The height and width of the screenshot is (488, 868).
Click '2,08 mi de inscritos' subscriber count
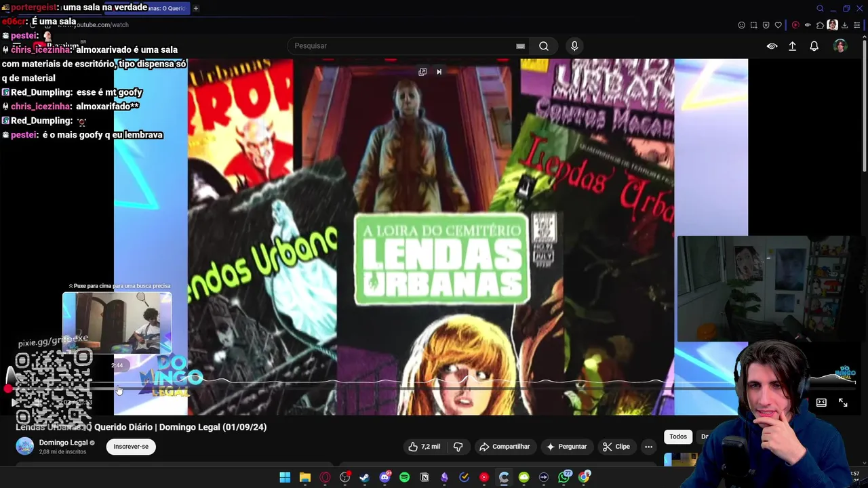pyautogui.click(x=62, y=452)
